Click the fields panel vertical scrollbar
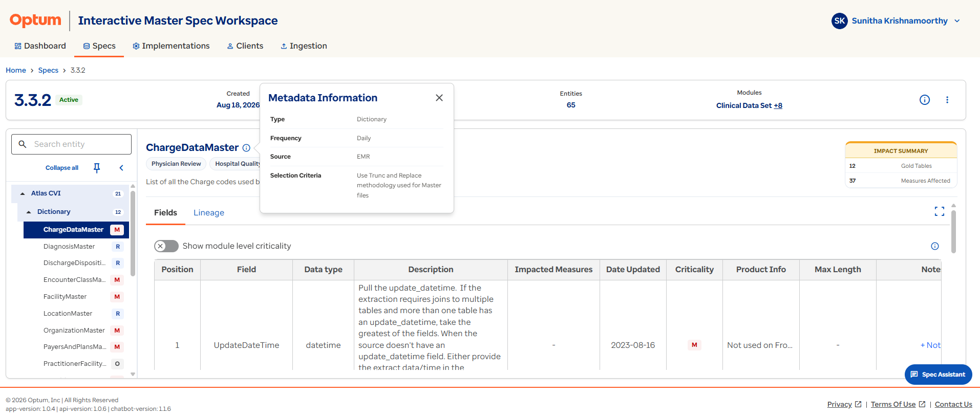 point(953,231)
